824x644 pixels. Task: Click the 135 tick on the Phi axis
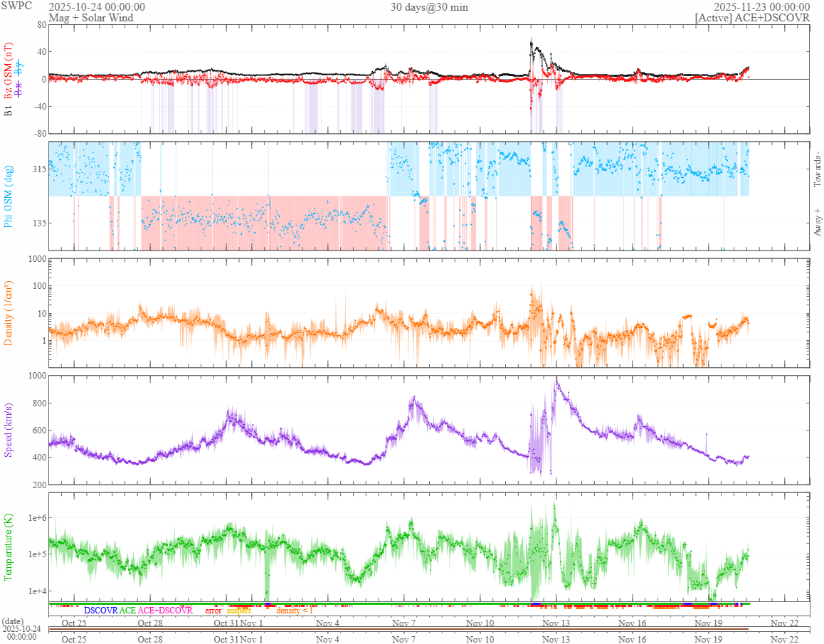coord(40,223)
